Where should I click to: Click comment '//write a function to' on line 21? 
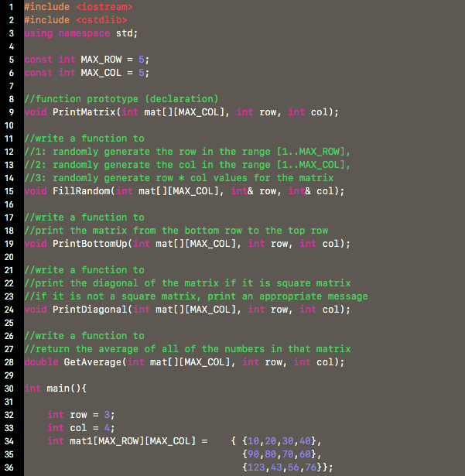click(84, 270)
